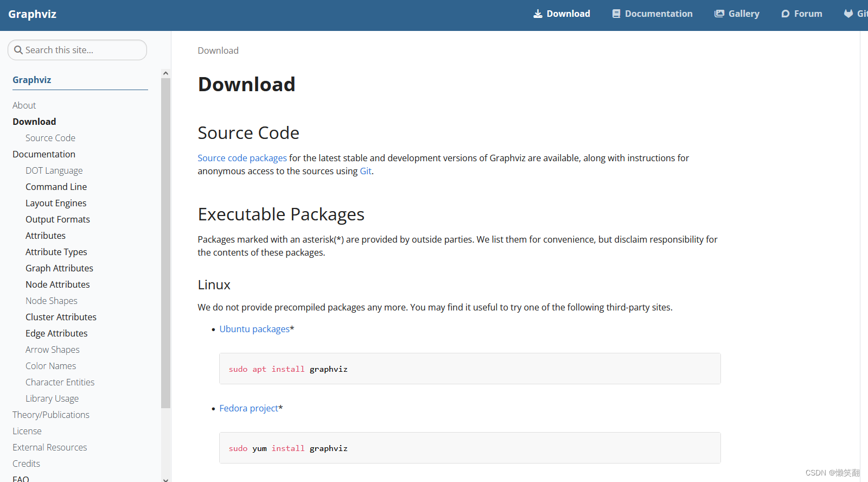The image size is (868, 482).
Task: Open the Gallery nav menu item
Action: [x=737, y=14]
